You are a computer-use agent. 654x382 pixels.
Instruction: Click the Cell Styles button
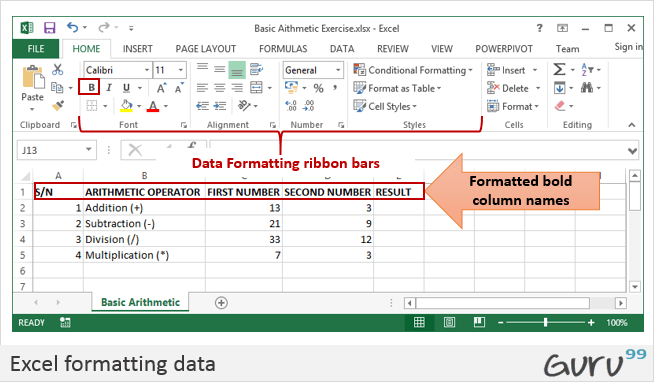pos(385,106)
